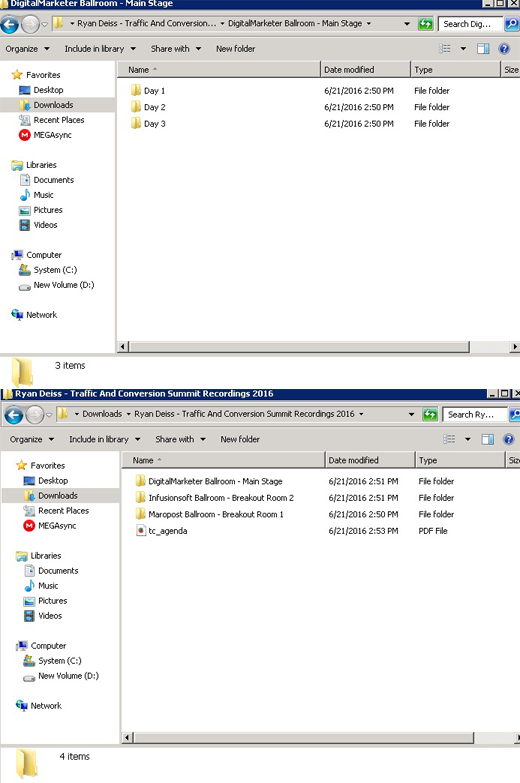This screenshot has width=520, height=783.
Task: Open address history dropdown in Main Stage window
Action: (407, 23)
